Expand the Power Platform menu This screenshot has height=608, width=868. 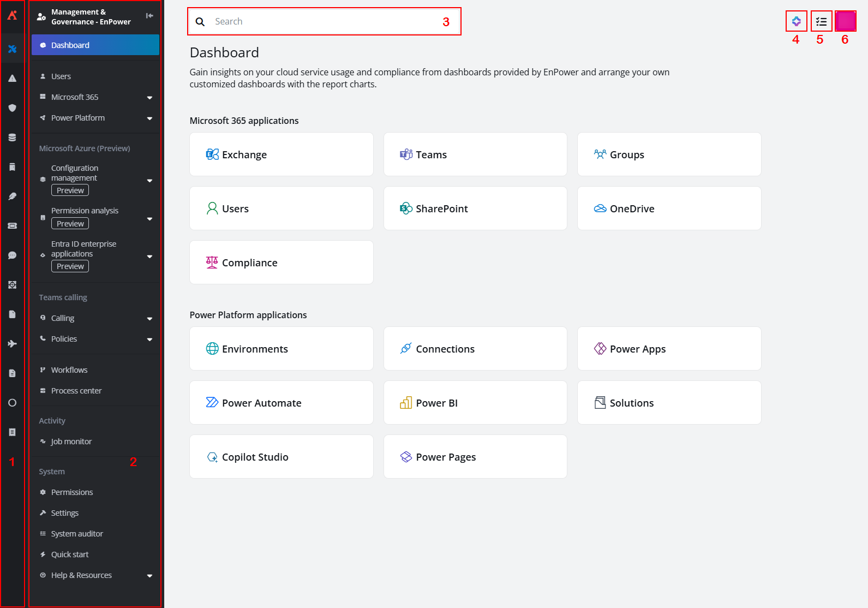(x=149, y=118)
